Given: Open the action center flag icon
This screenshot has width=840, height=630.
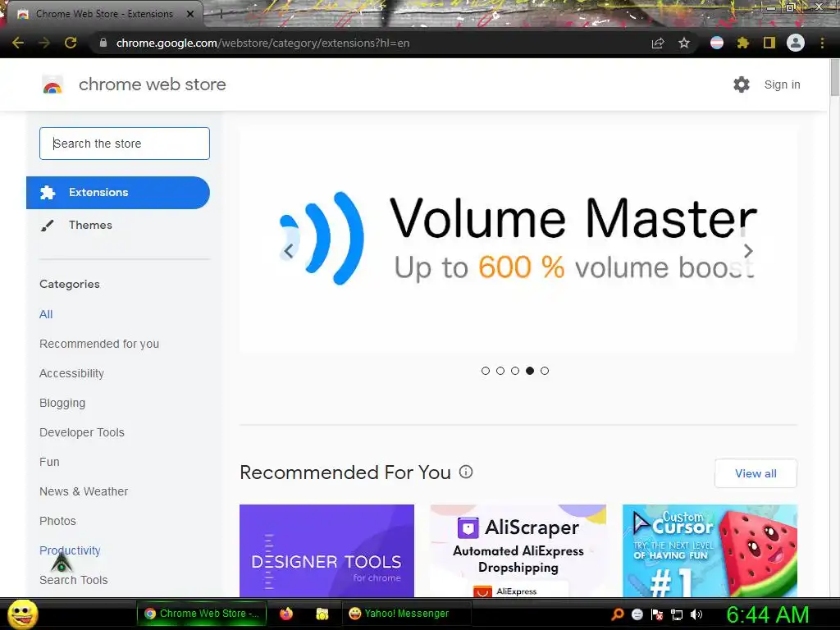Looking at the screenshot, I should [657, 614].
